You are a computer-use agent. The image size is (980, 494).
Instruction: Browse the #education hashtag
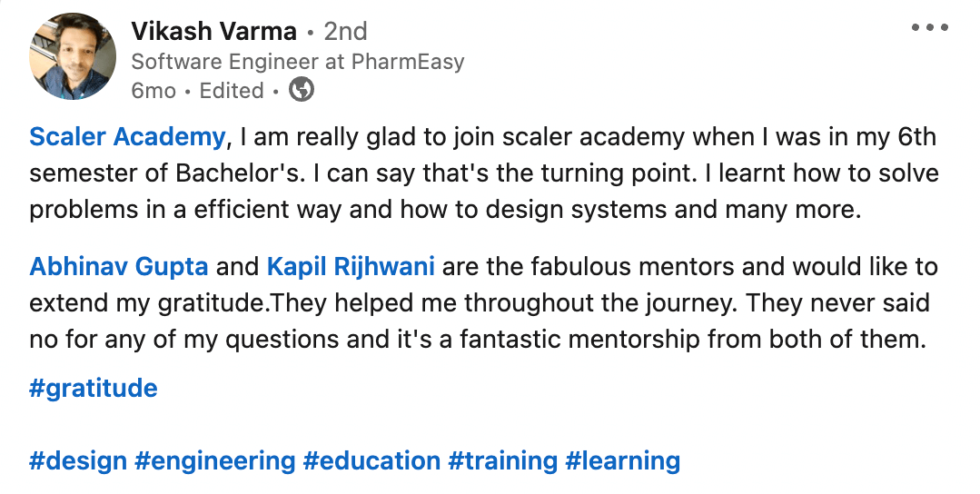point(371,460)
